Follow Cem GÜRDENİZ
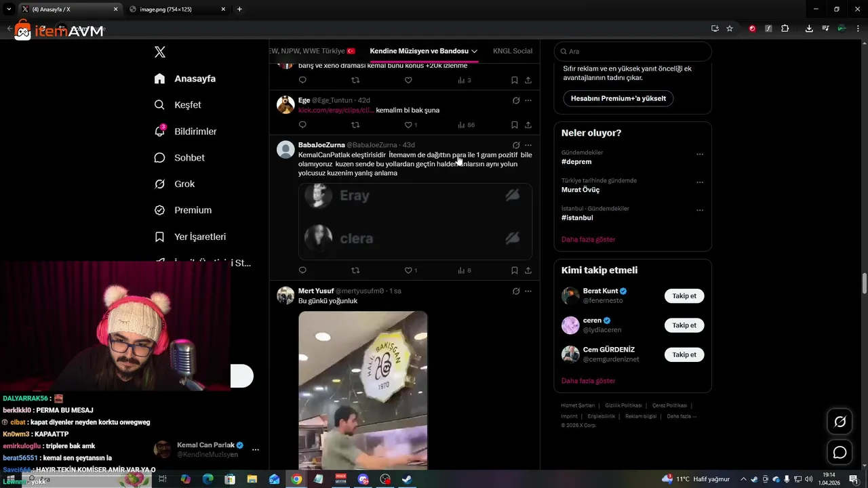Image resolution: width=868 pixels, height=488 pixels. tap(684, 354)
